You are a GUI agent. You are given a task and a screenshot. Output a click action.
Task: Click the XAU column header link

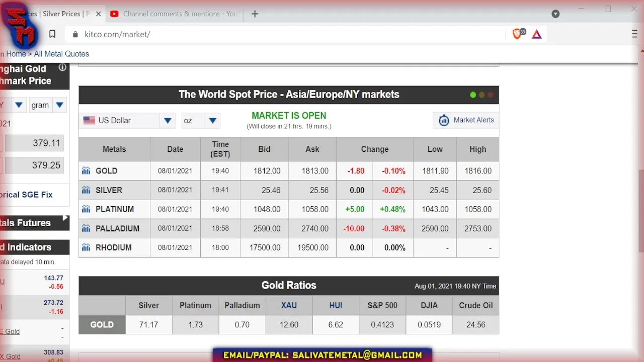pyautogui.click(x=289, y=305)
